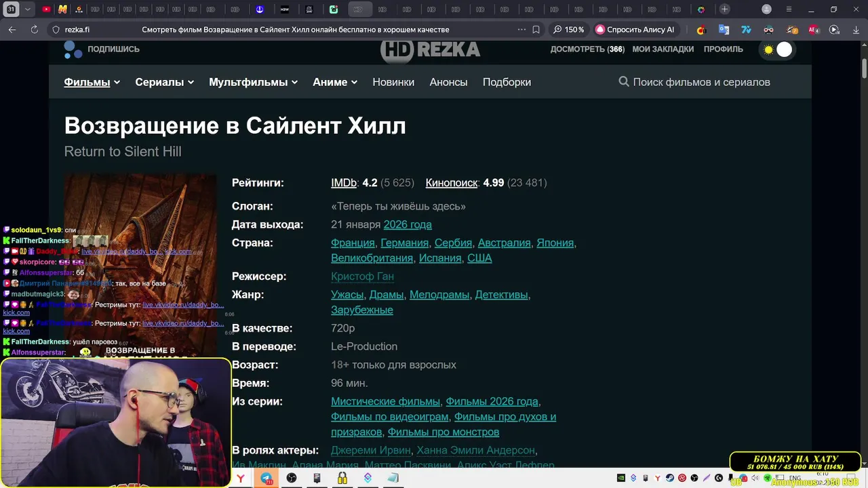The height and width of the screenshot is (488, 868).
Task: Switch to the YouTube tab
Action: point(46,9)
